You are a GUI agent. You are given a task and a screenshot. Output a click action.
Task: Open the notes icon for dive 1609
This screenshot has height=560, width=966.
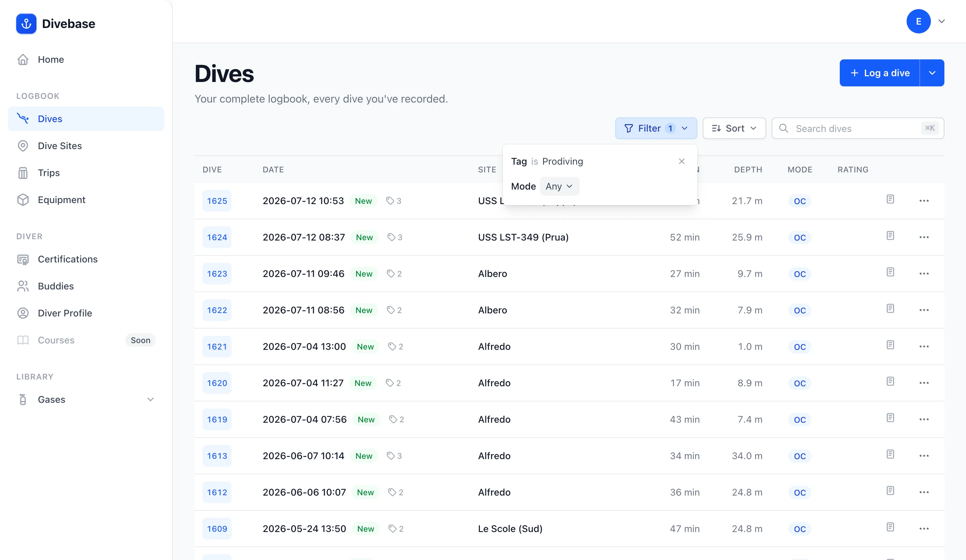point(890,527)
